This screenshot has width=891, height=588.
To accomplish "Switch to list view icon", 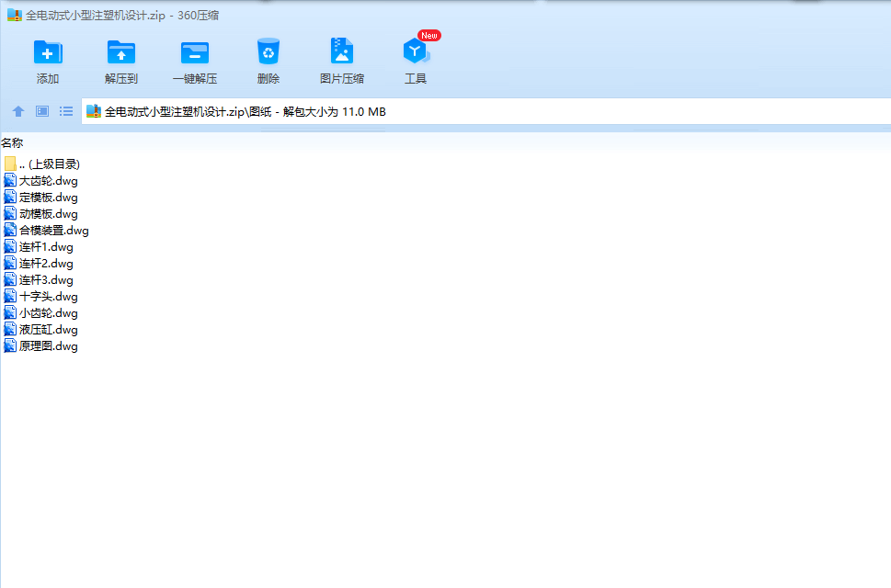I will tap(66, 111).
